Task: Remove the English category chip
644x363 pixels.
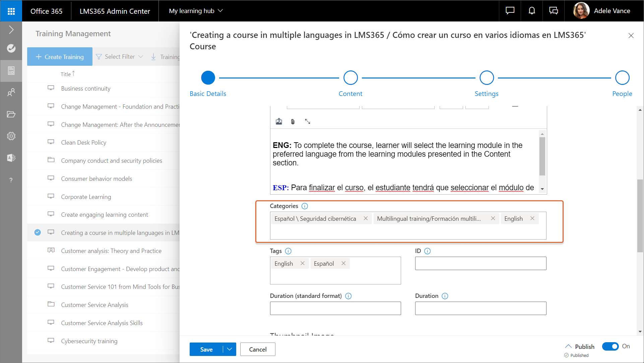Action: [532, 218]
